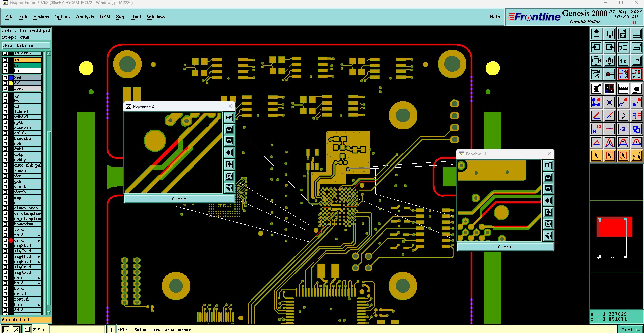The width and height of the screenshot is (644, 333).
Task: Click the 1:2 zoom scale icon
Action: point(623,61)
